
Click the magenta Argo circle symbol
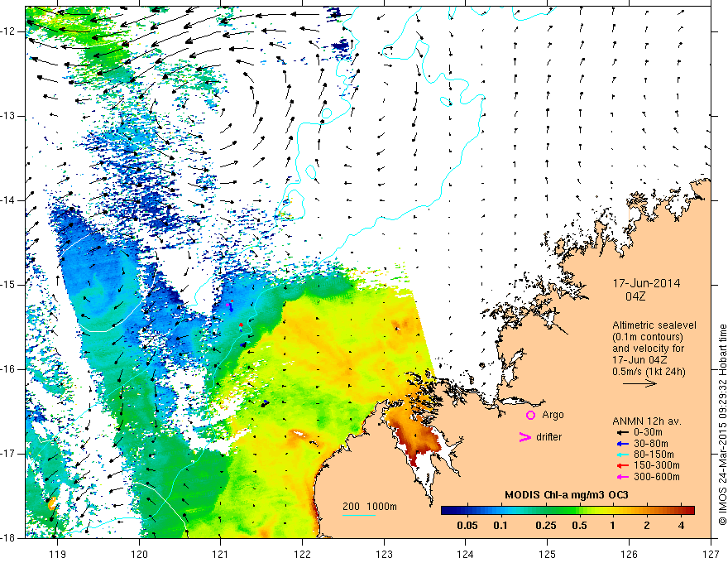pyautogui.click(x=530, y=416)
